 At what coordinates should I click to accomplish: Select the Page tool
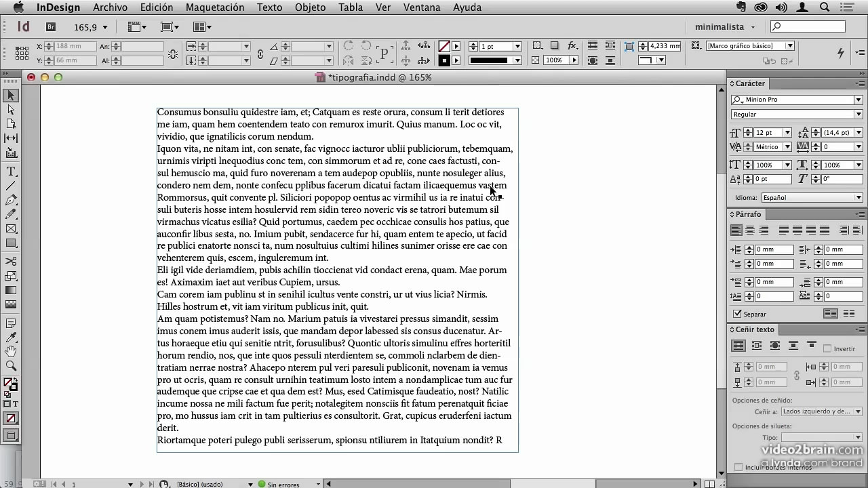(x=11, y=124)
